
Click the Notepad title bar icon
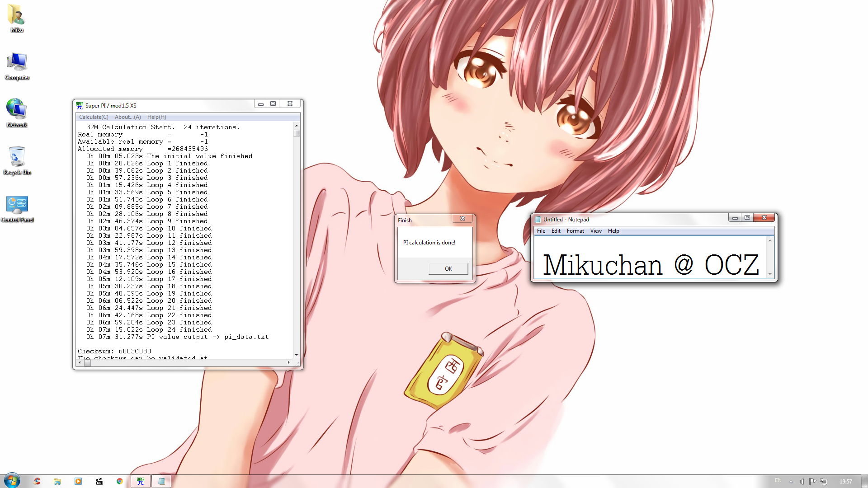point(538,219)
